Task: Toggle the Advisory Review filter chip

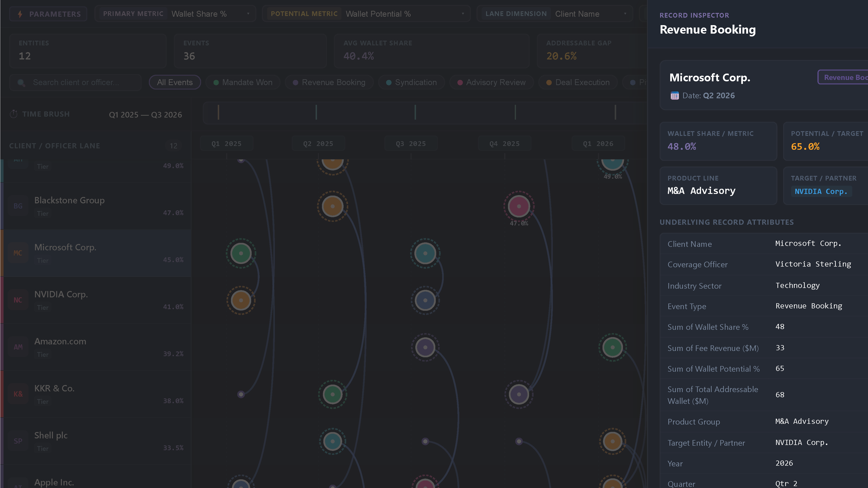Action: (x=492, y=83)
